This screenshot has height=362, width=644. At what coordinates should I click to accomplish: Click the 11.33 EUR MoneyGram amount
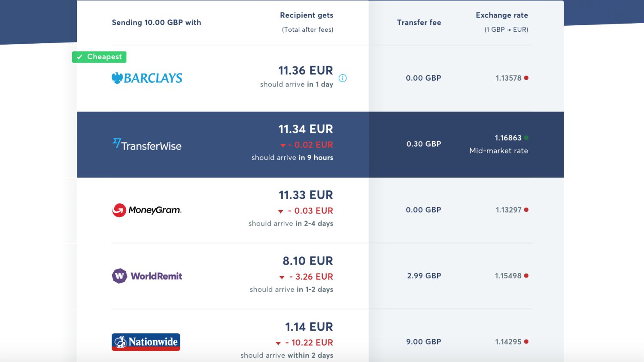[306, 195]
